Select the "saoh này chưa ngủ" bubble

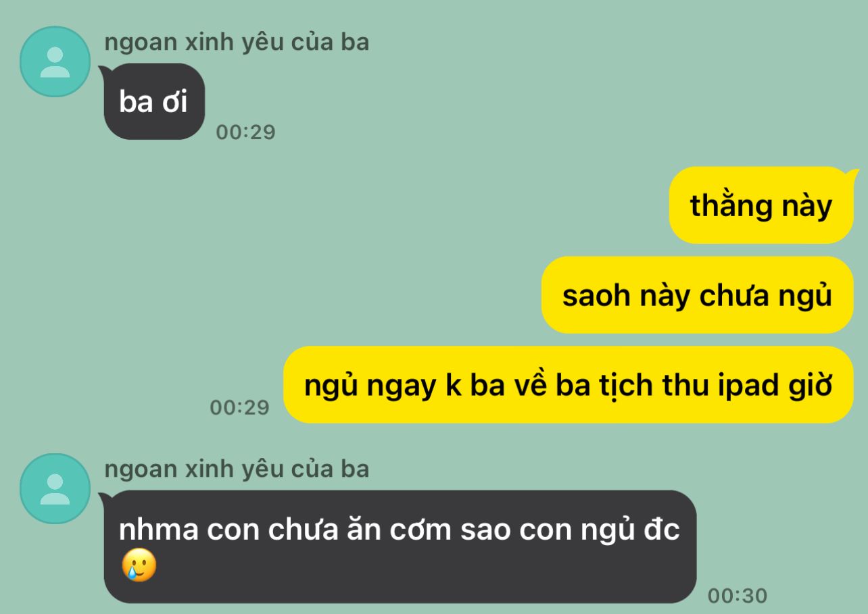click(697, 295)
